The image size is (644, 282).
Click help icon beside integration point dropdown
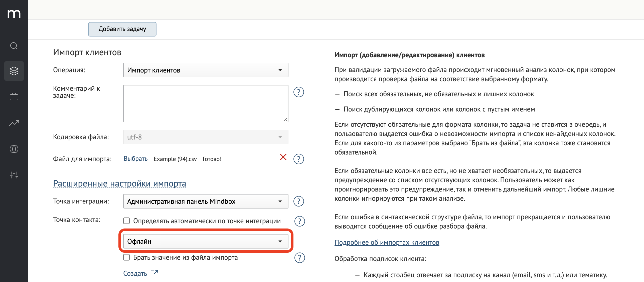[298, 201]
